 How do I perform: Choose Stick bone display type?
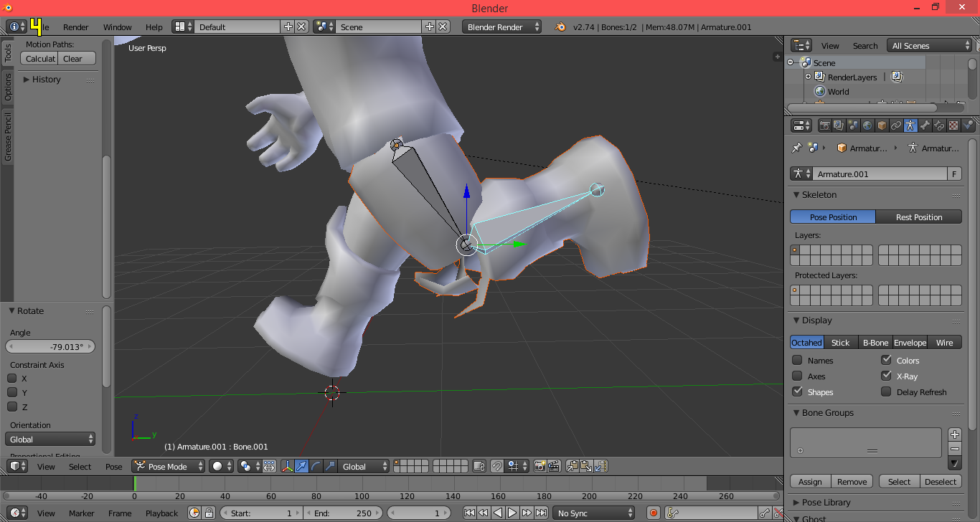tap(841, 342)
